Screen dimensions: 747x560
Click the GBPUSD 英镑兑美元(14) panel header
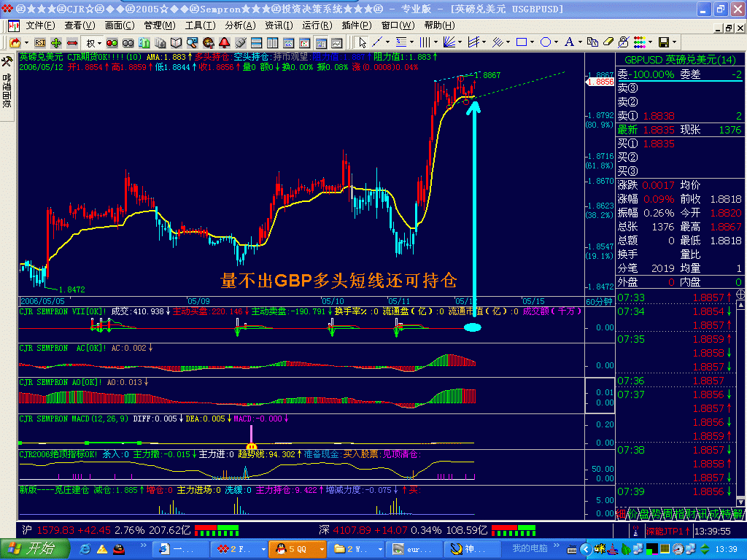pyautogui.click(x=680, y=60)
